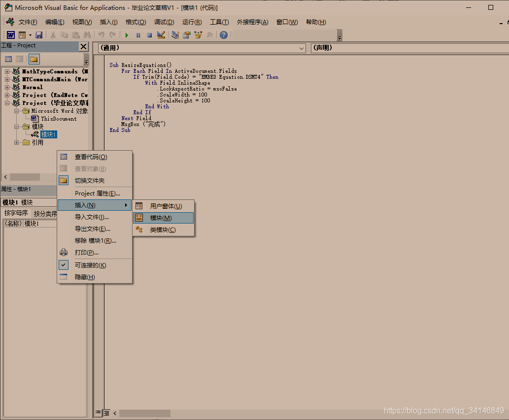Switch to the 按字母序 properties tab
This screenshot has width=509, height=420.
16,213
